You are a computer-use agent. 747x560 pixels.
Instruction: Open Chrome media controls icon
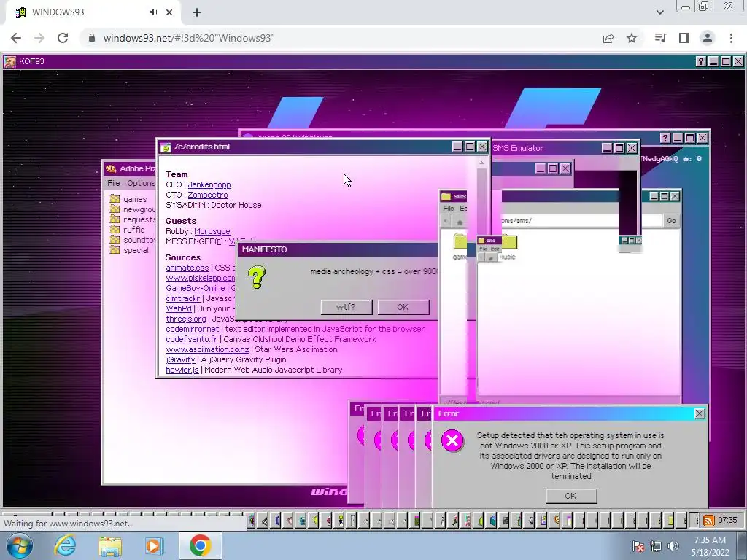(x=660, y=38)
